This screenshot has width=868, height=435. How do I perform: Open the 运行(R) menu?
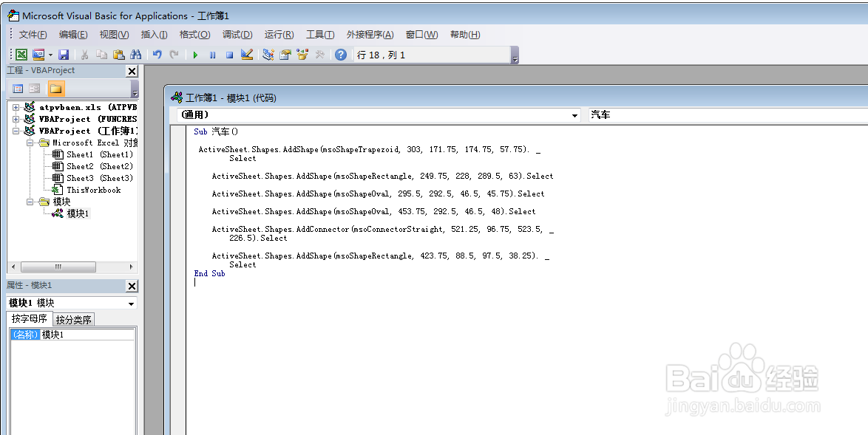(x=279, y=34)
